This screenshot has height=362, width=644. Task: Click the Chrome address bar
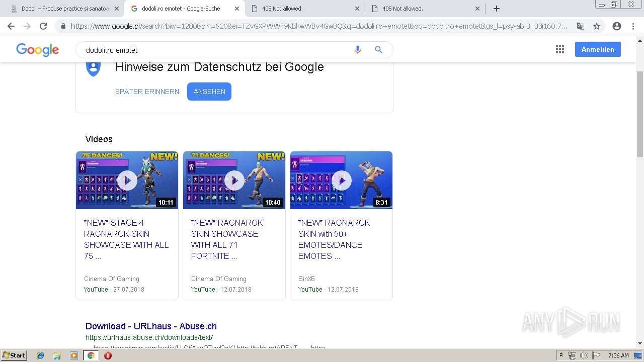tap(319, 26)
